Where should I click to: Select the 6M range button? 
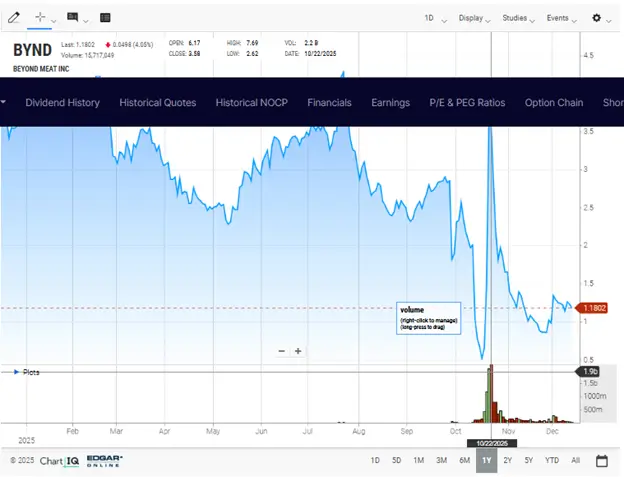[x=464, y=460]
